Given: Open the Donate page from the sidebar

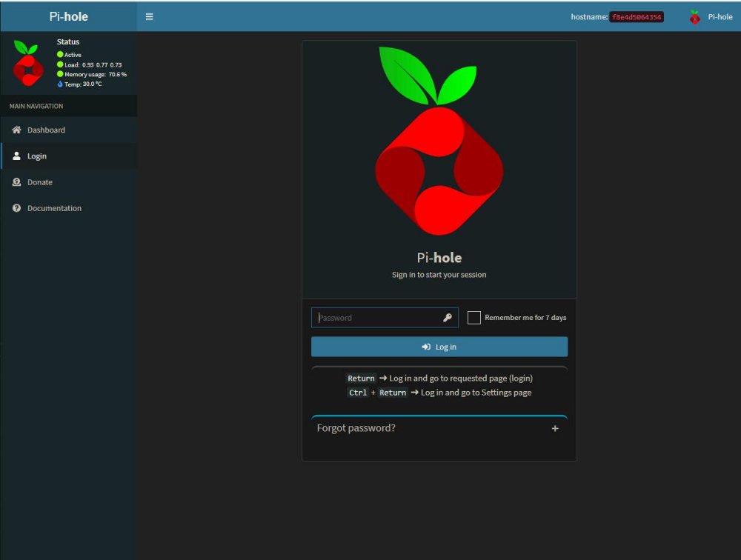Looking at the screenshot, I should click(x=69, y=182).
